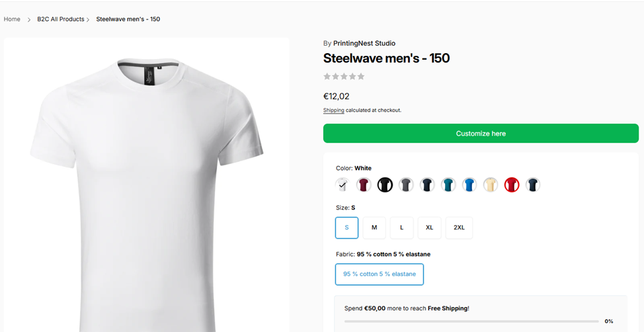
Task: Choose size L
Action: (x=402, y=228)
